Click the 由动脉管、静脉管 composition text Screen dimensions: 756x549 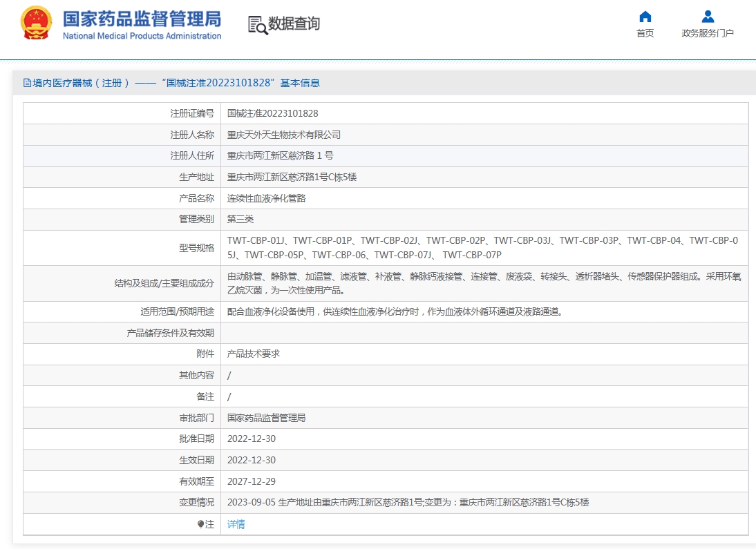click(484, 283)
